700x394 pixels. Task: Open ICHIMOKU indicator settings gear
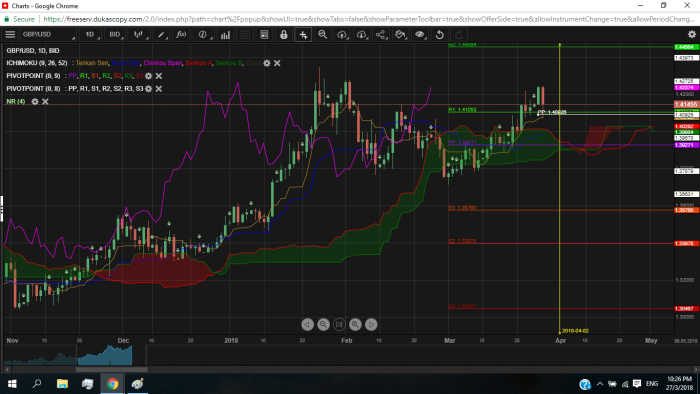267,63
